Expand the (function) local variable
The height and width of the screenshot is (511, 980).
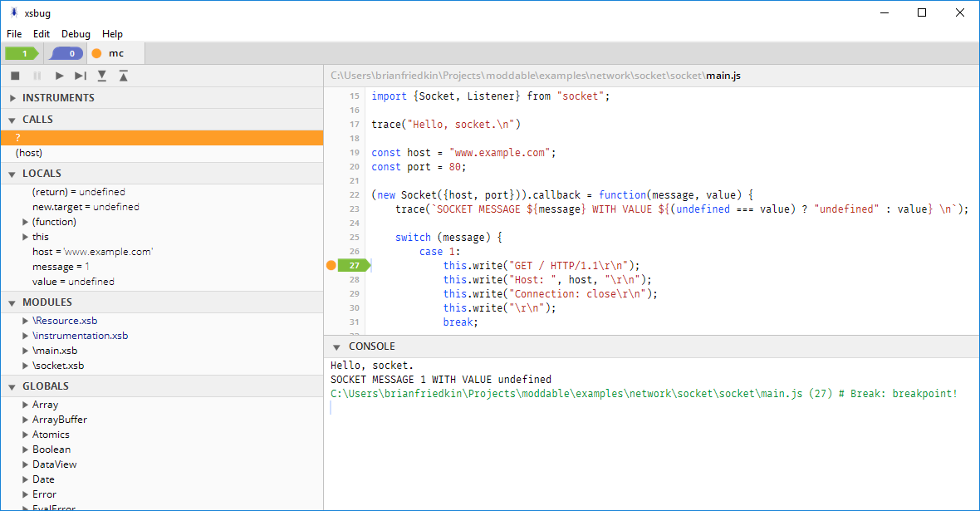26,222
